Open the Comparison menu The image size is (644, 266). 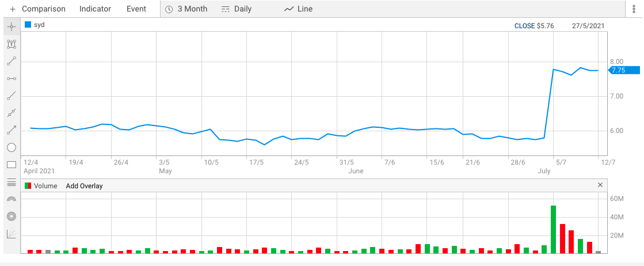pyautogui.click(x=44, y=9)
